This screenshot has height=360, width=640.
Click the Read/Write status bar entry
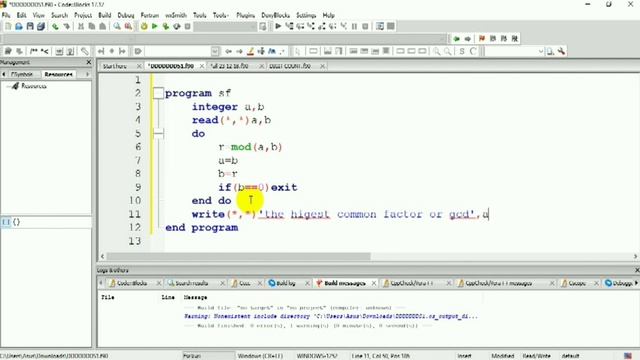click(x=536, y=356)
